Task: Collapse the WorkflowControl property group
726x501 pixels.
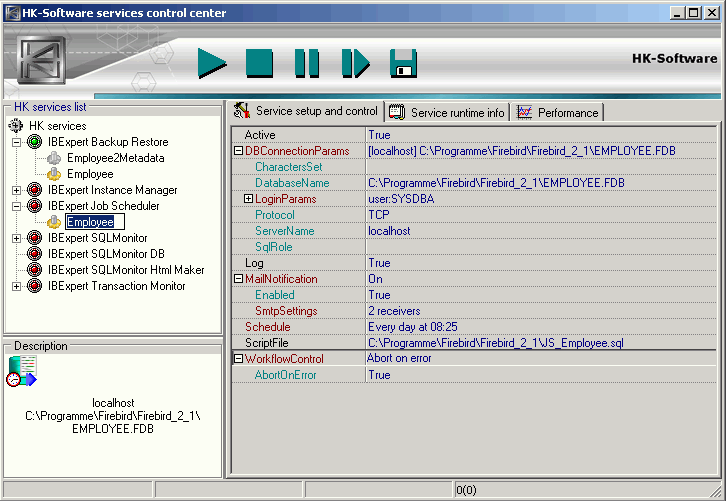Action: [238, 358]
